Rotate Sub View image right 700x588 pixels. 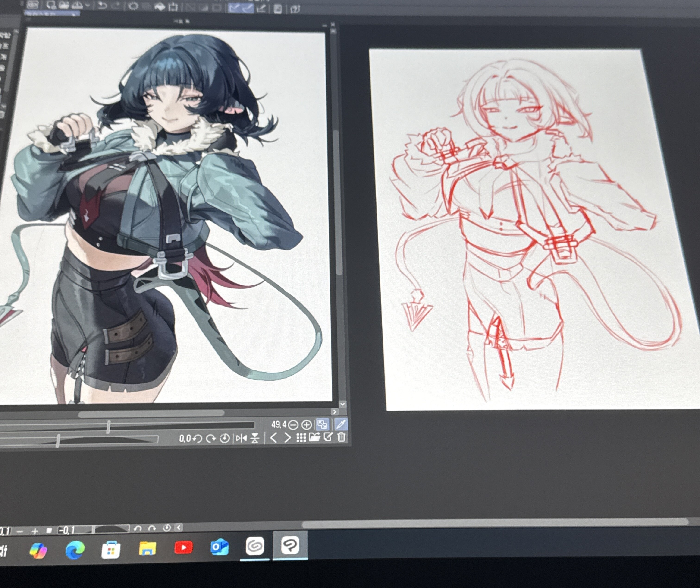211,439
